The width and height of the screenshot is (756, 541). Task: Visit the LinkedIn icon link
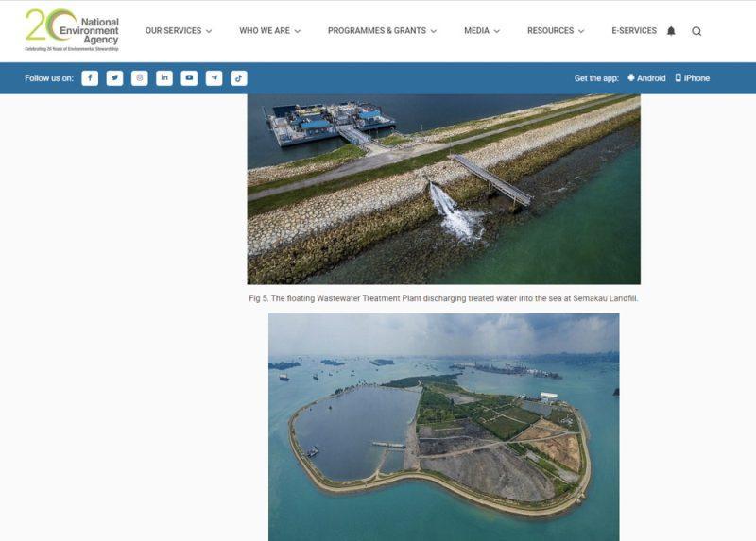pos(164,78)
